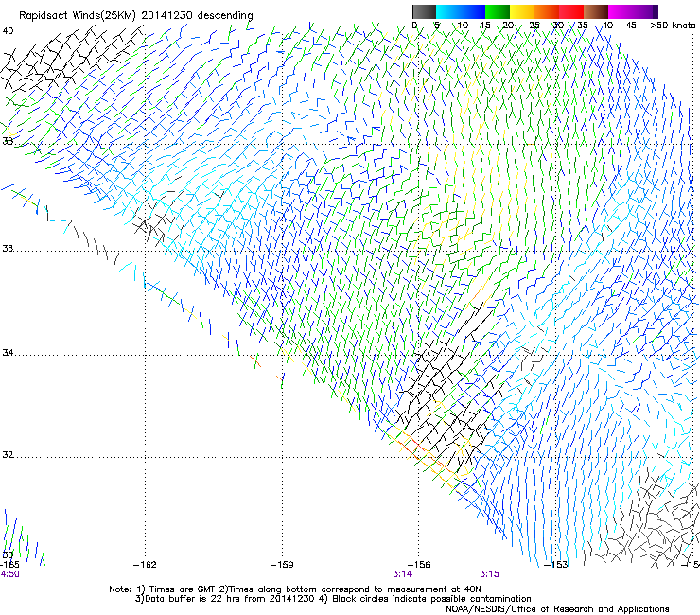Click the '-159' longitude axis label

[x=282, y=565]
